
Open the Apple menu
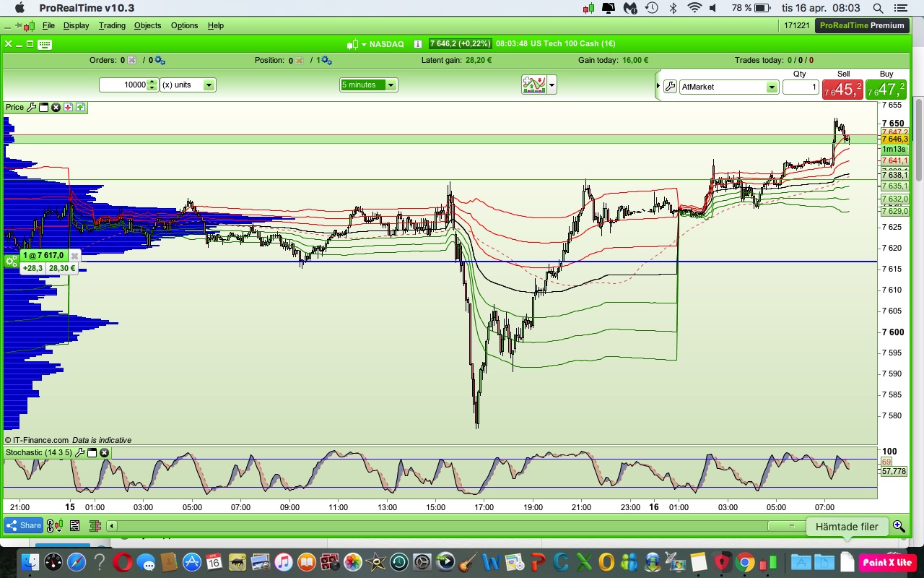(x=19, y=8)
